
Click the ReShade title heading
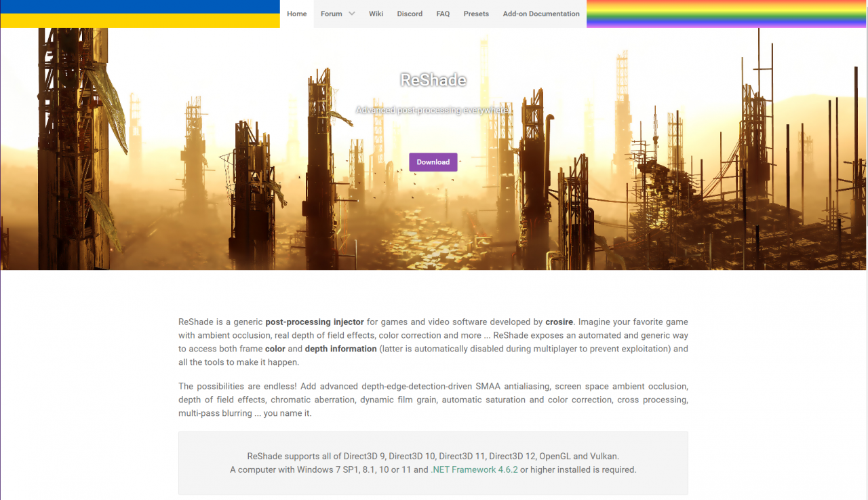click(x=433, y=80)
